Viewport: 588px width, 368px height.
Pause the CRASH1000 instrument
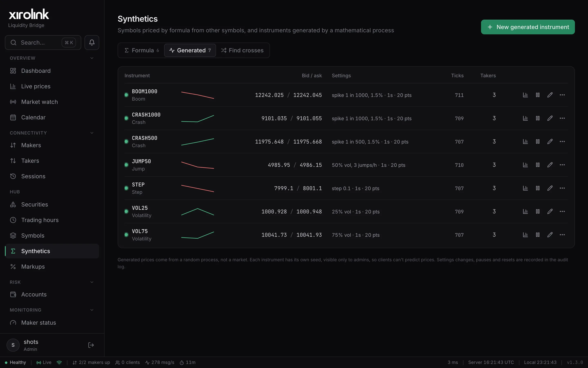tap(538, 118)
